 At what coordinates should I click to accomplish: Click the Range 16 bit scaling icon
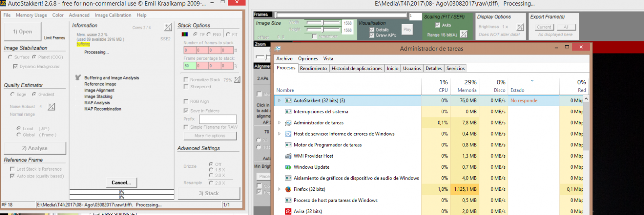click(464, 34)
